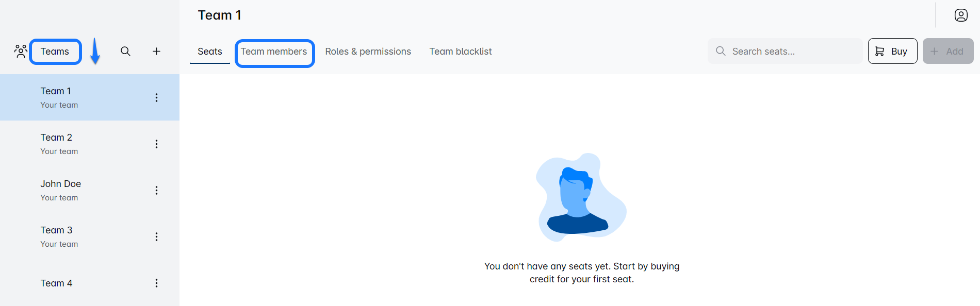Click the shopping cart icon on the Buy button
The width and height of the screenshot is (980, 306).
click(880, 51)
